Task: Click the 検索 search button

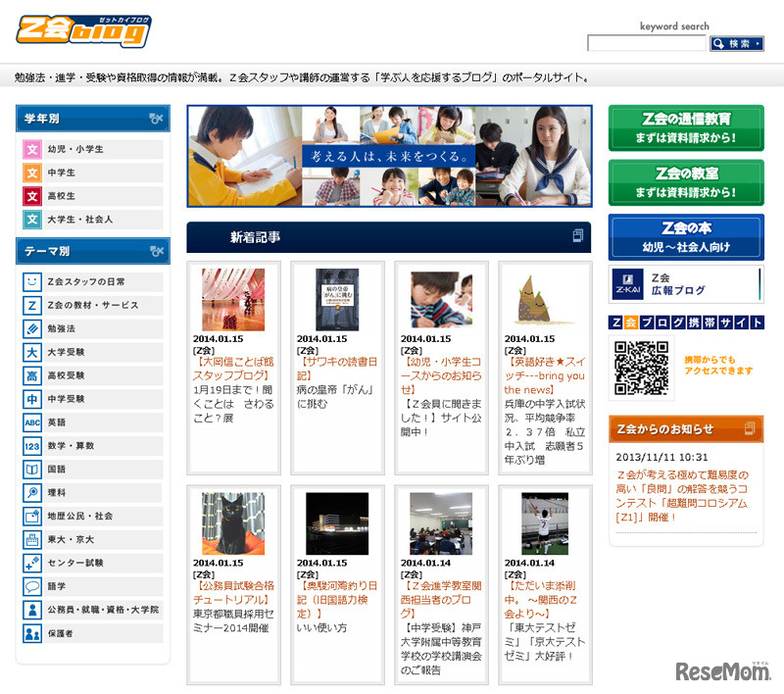Action: [737, 43]
